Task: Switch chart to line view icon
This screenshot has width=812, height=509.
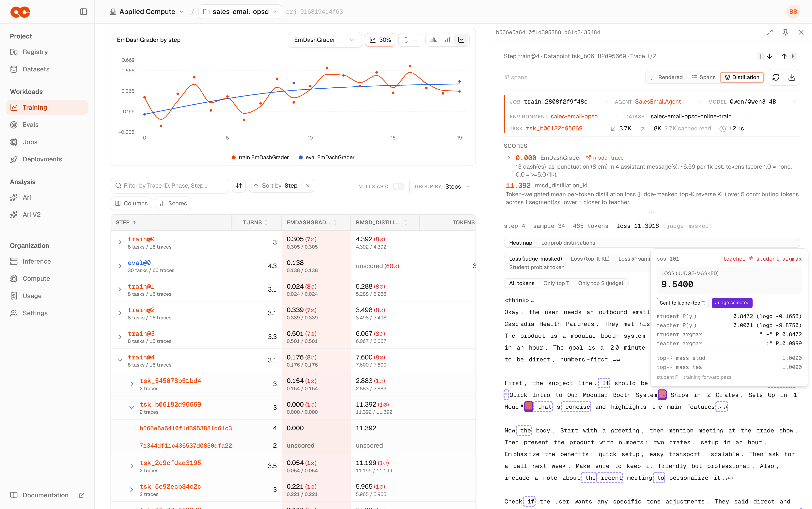Action: point(461,40)
